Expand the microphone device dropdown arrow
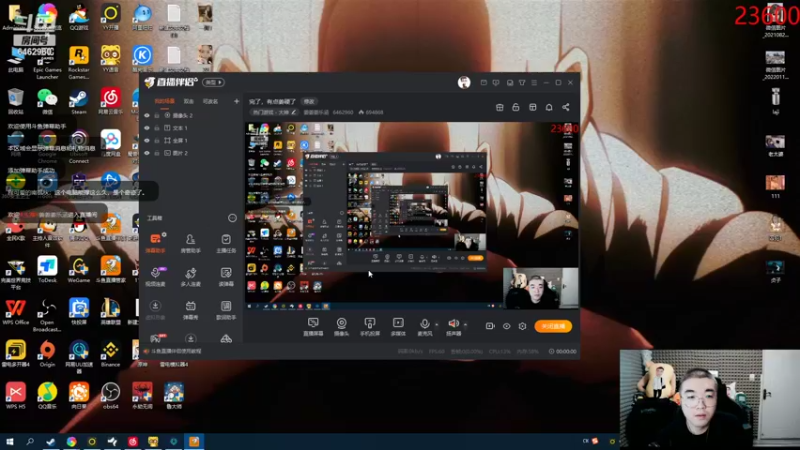Viewport: 800px width, 450px height. (x=437, y=324)
